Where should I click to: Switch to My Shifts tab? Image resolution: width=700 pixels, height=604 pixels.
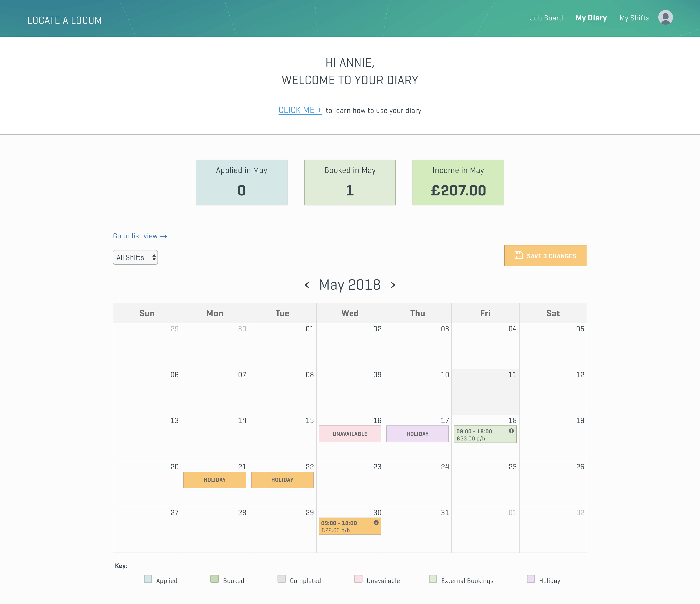tap(634, 18)
